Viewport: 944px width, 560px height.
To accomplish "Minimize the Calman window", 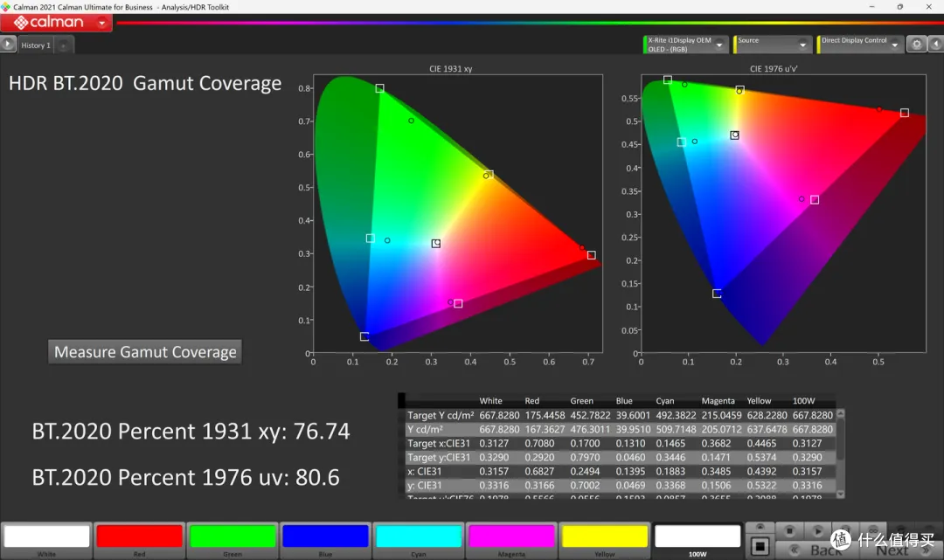I will 871,7.
